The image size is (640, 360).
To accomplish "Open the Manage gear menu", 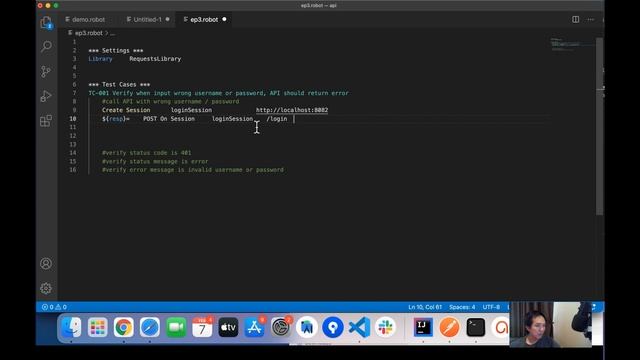I will pos(46,288).
